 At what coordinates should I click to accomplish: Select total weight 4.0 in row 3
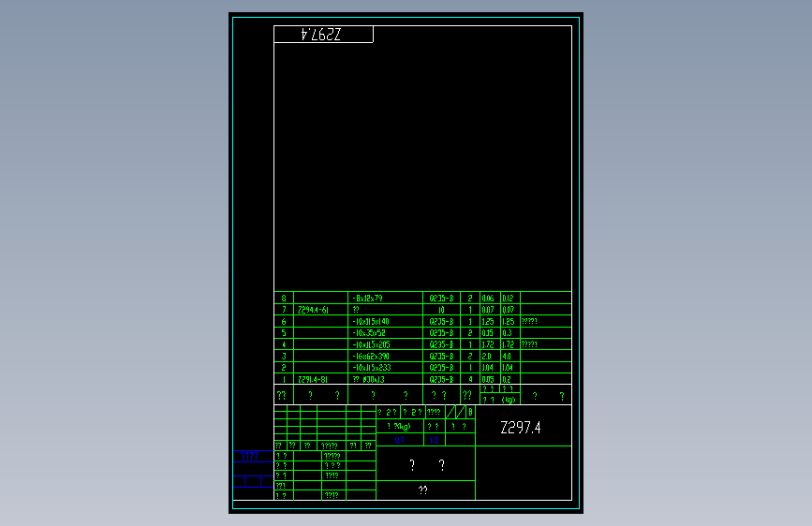pyautogui.click(x=507, y=357)
